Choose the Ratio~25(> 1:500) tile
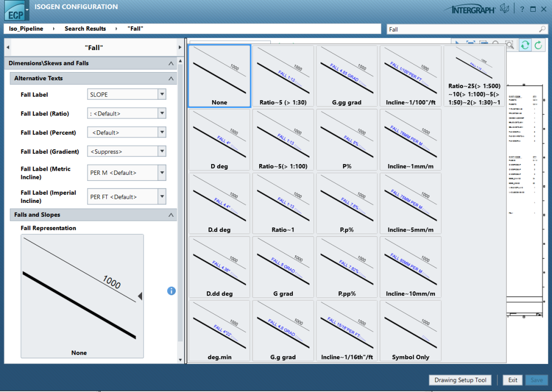This screenshot has height=392, width=552. click(474, 76)
